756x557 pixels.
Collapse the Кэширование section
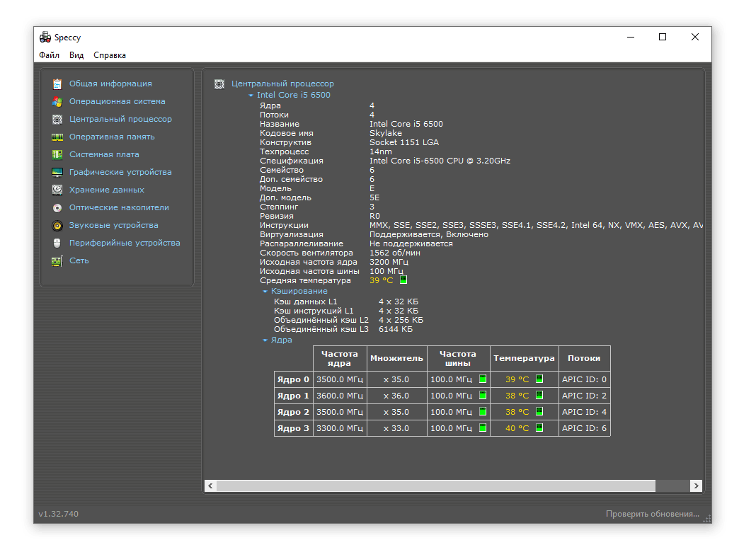pos(265,291)
